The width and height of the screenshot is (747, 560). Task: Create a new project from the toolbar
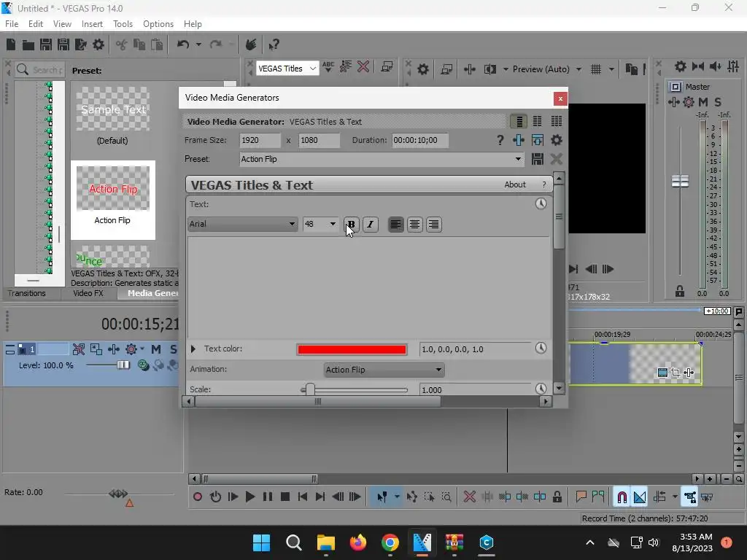pyautogui.click(x=11, y=44)
